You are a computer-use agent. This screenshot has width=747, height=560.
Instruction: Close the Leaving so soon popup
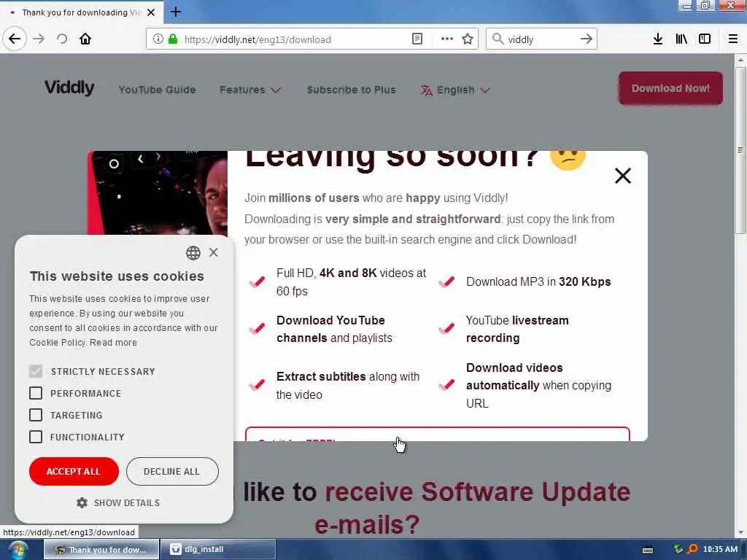(623, 176)
